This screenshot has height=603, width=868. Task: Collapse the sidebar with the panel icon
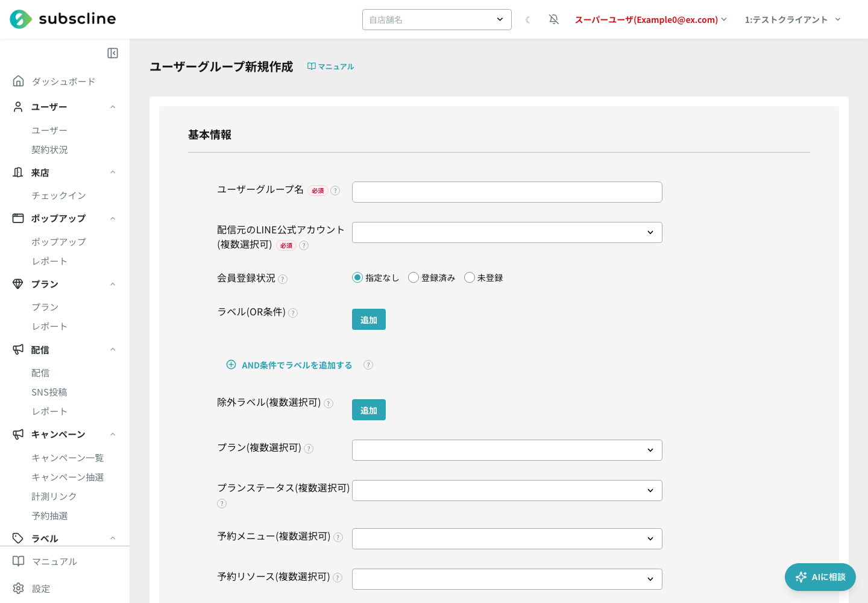click(x=113, y=53)
